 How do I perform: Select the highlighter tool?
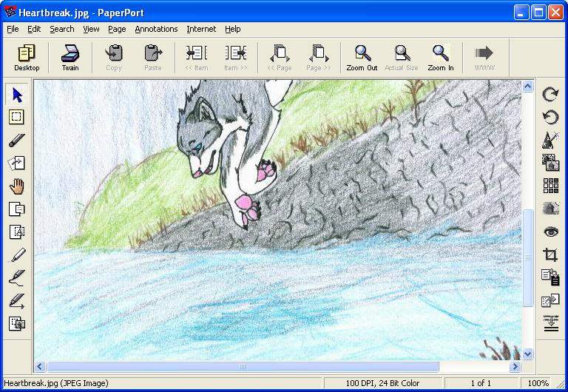[17, 255]
